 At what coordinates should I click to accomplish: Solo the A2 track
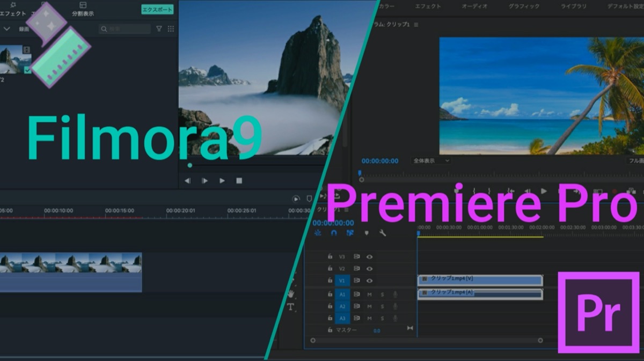point(383,306)
